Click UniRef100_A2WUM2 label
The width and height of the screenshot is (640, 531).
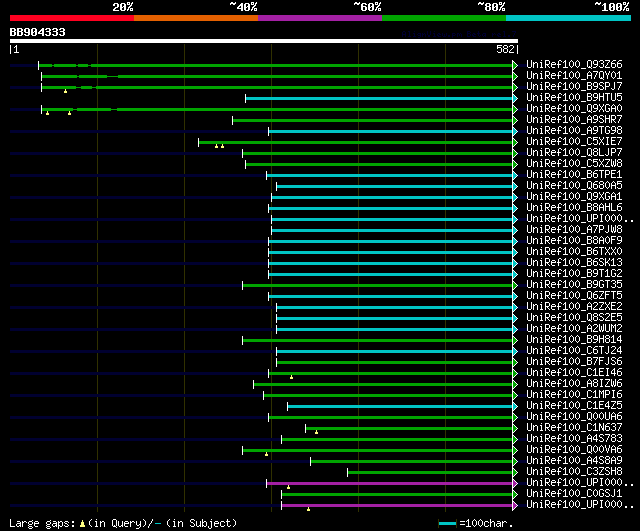point(574,329)
